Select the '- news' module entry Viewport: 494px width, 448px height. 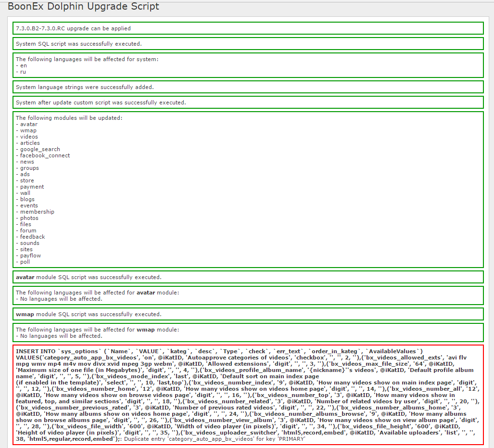coord(25,162)
